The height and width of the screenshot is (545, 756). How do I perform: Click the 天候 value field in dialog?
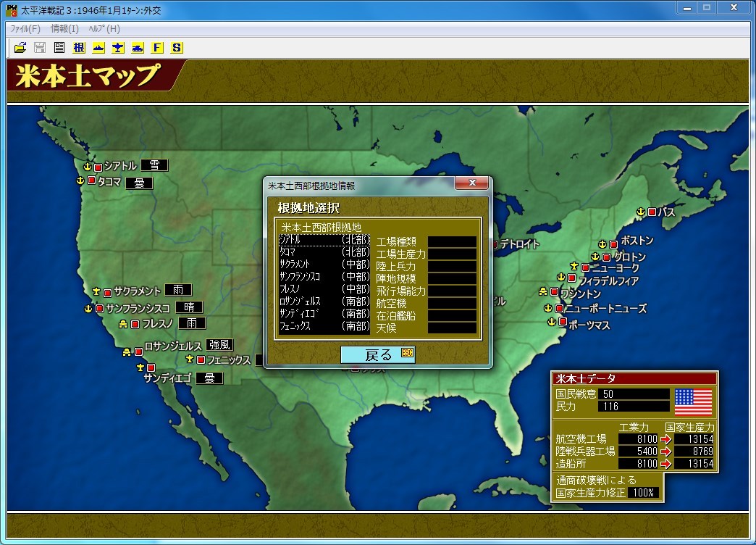coord(452,328)
